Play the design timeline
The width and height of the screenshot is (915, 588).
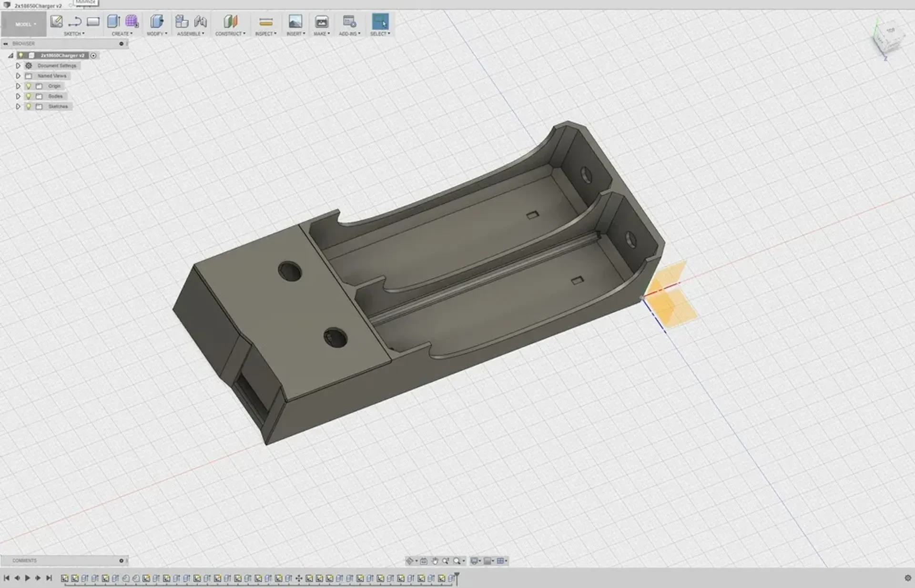pyautogui.click(x=27, y=578)
